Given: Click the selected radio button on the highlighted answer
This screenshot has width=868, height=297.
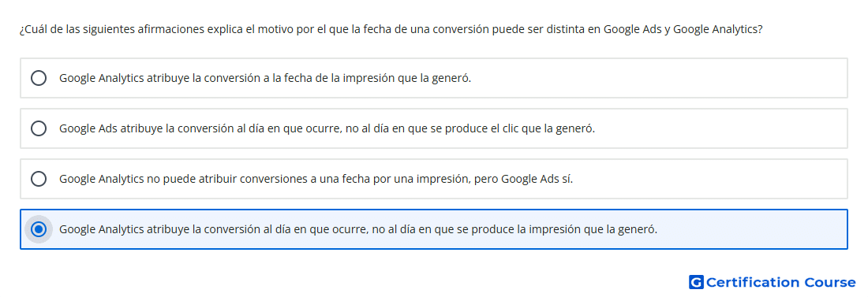Looking at the screenshot, I should (39, 229).
